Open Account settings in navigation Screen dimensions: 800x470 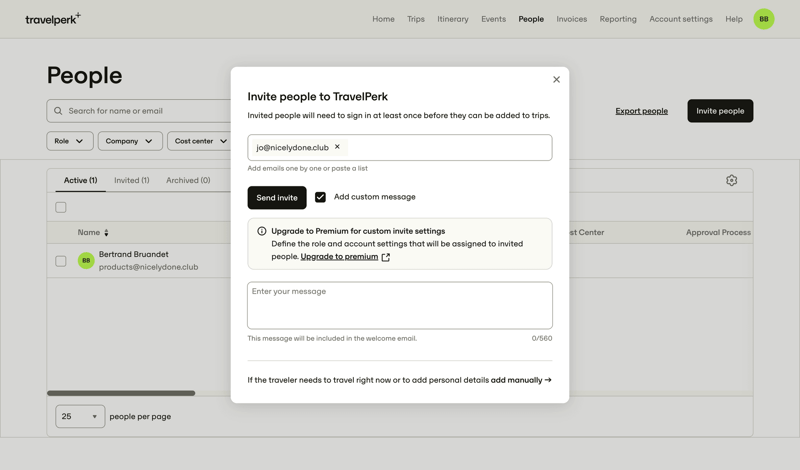[x=681, y=19]
